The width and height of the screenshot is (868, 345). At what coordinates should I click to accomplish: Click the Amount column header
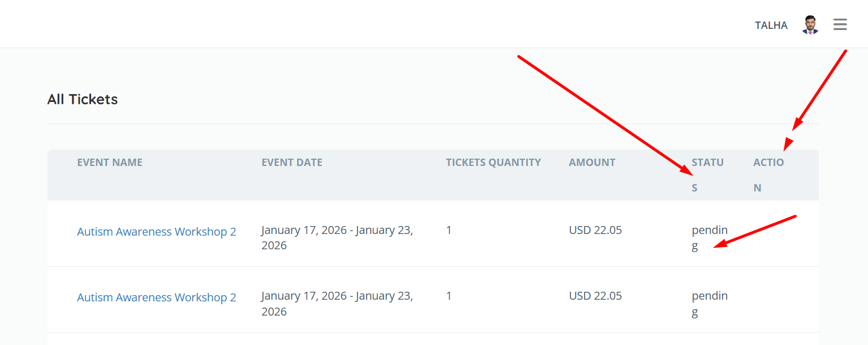(x=592, y=163)
